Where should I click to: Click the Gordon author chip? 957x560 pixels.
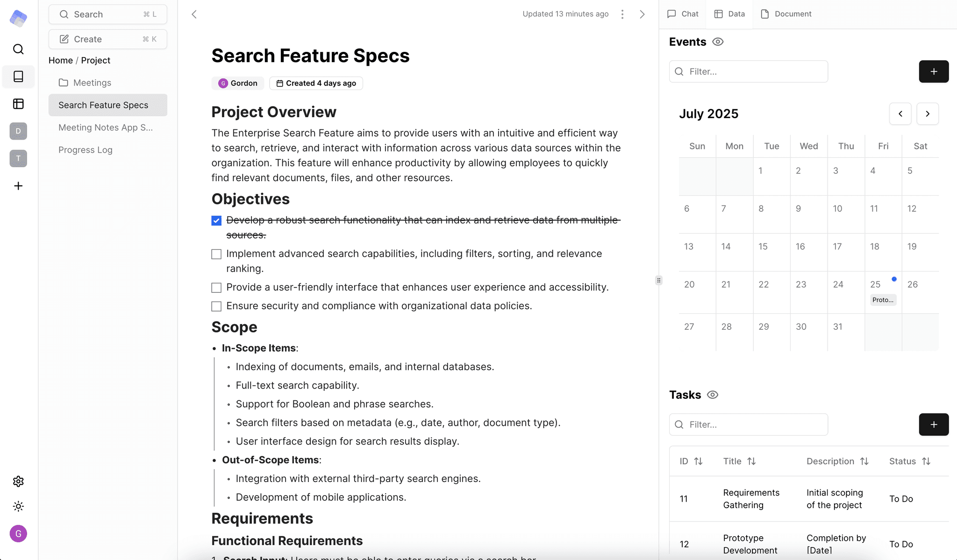pyautogui.click(x=238, y=83)
